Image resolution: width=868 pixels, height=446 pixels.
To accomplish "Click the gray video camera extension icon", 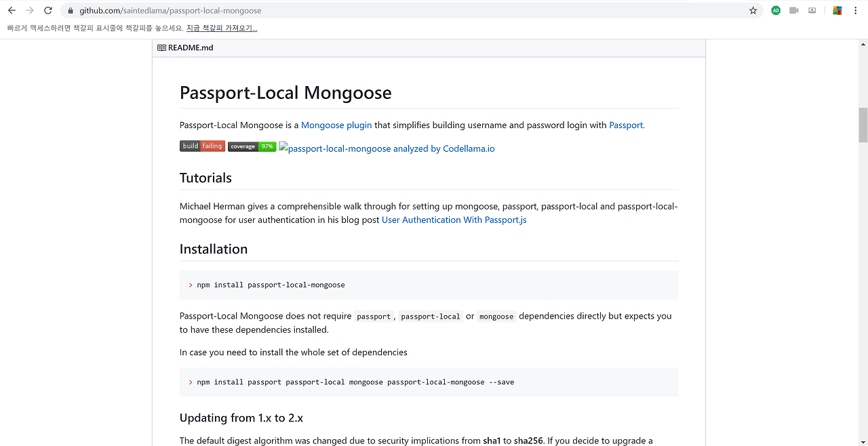I will (x=794, y=10).
